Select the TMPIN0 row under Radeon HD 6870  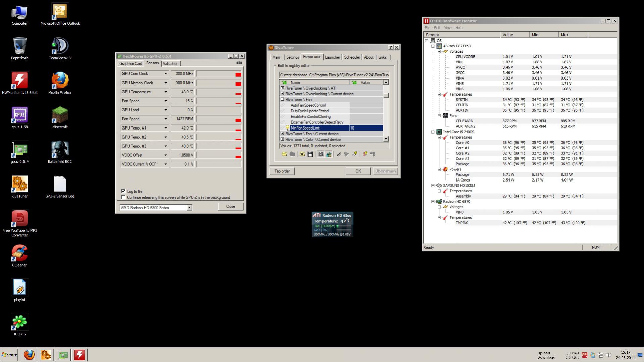coord(520,223)
